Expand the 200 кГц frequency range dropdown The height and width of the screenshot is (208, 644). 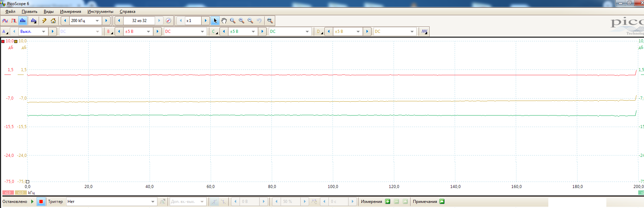(97, 21)
